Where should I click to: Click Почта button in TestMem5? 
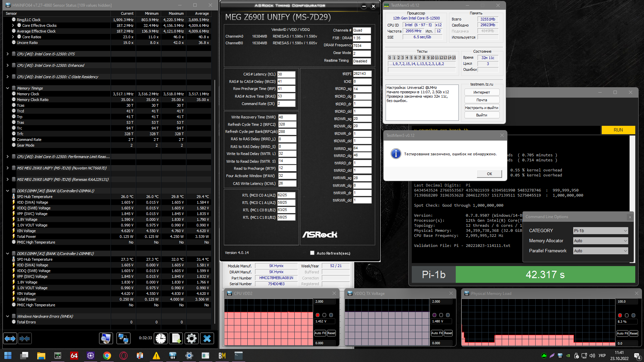[x=482, y=100]
